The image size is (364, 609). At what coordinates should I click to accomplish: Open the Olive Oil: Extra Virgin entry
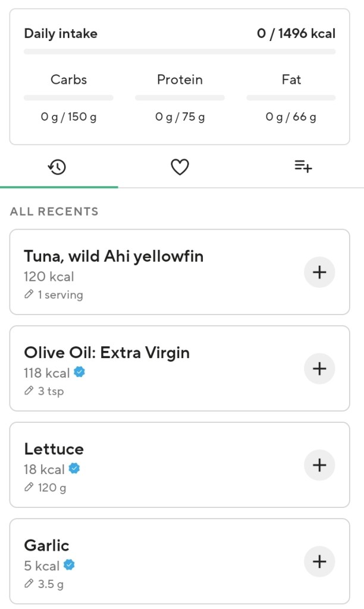[x=107, y=353]
